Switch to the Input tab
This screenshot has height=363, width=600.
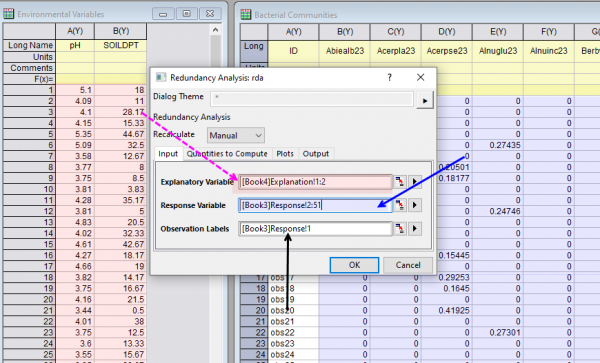pos(168,154)
